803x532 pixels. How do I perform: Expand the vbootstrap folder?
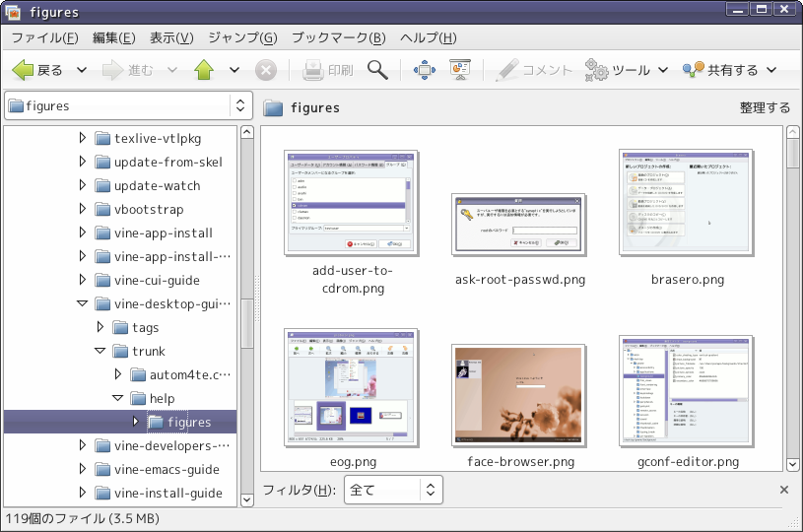(x=83, y=209)
